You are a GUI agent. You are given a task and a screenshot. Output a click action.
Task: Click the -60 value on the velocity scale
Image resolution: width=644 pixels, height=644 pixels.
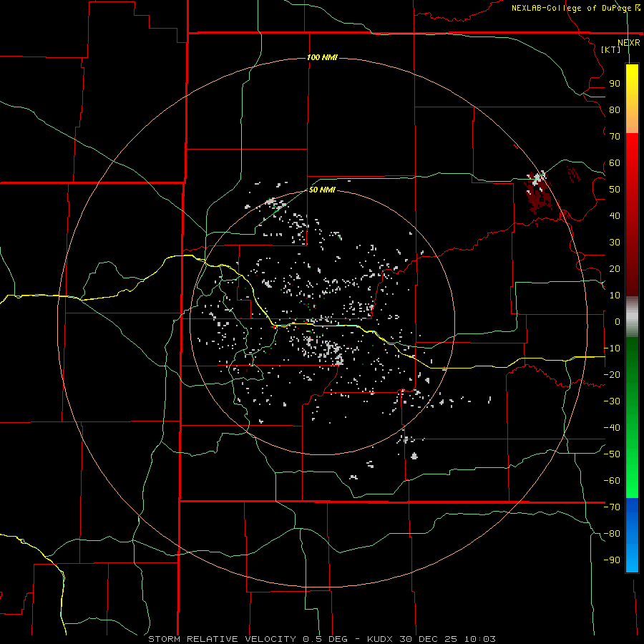pos(612,481)
